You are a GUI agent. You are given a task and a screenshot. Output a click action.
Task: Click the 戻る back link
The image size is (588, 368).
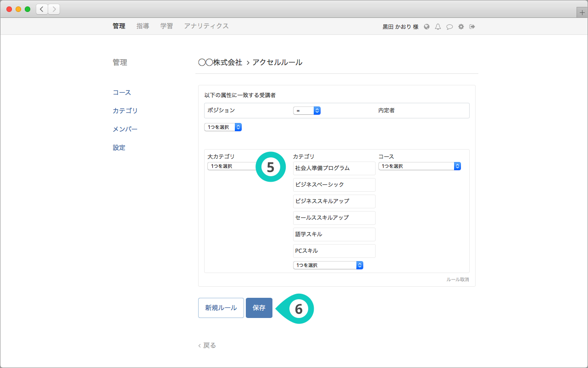pyautogui.click(x=207, y=346)
